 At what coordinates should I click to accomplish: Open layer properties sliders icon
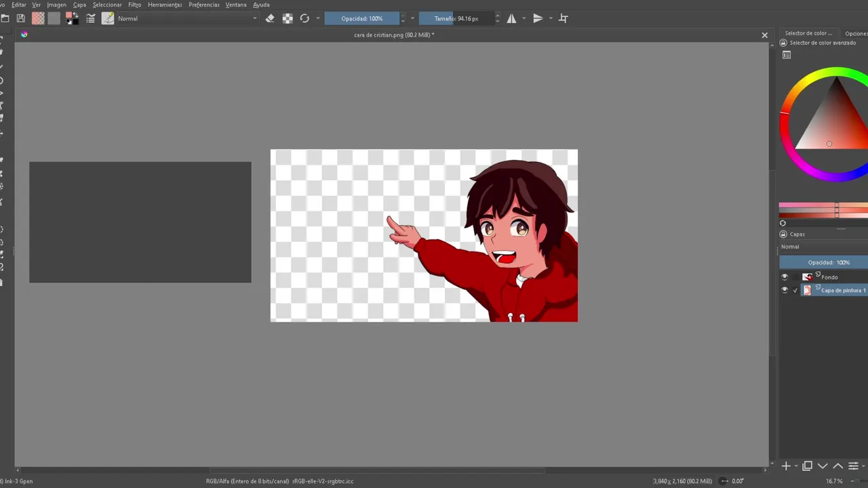coord(853,466)
